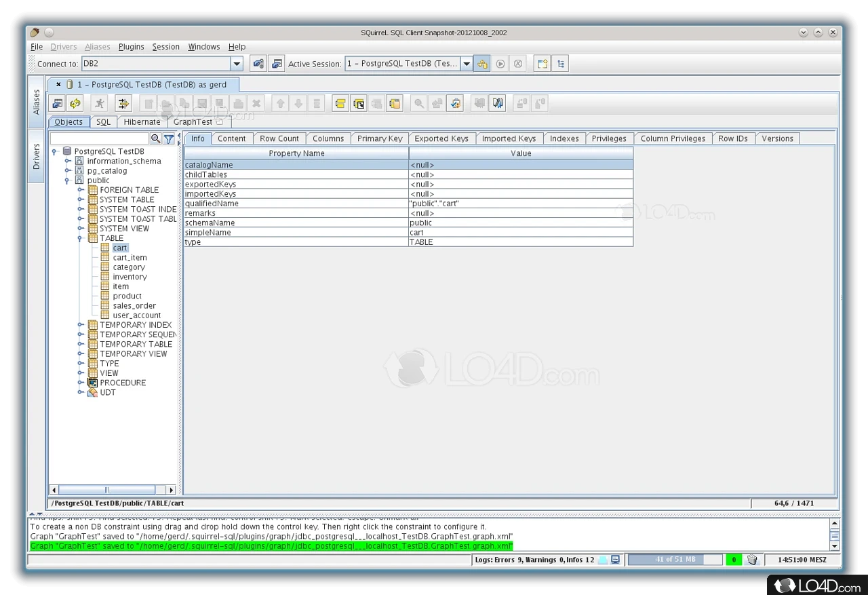The image size is (868, 595).
Task: Click the connect icon beside the DB2 combo box
Action: (258, 64)
